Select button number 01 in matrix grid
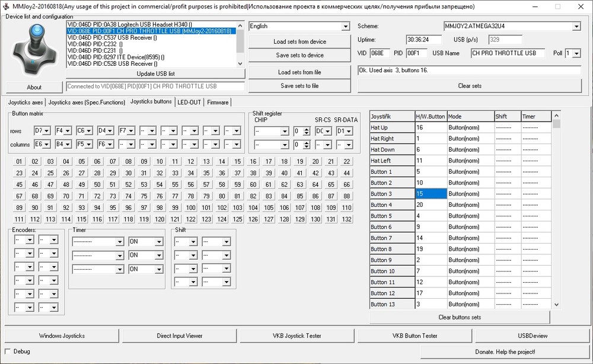Screen dimensions: 593x364 click(x=20, y=162)
